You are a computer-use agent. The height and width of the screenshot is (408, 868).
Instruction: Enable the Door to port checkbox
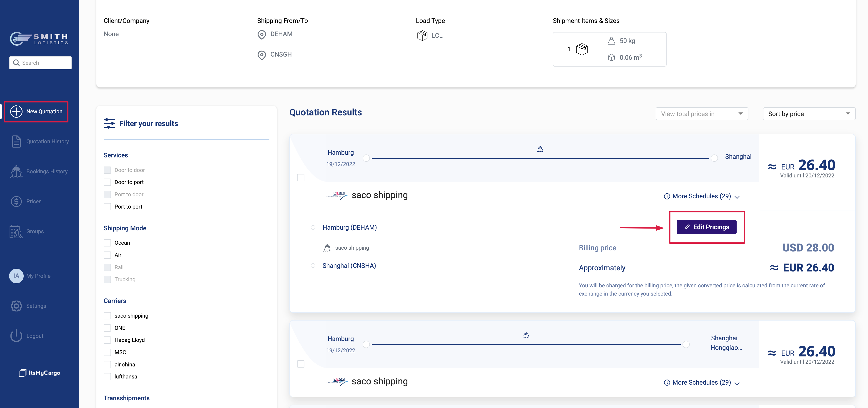(107, 182)
